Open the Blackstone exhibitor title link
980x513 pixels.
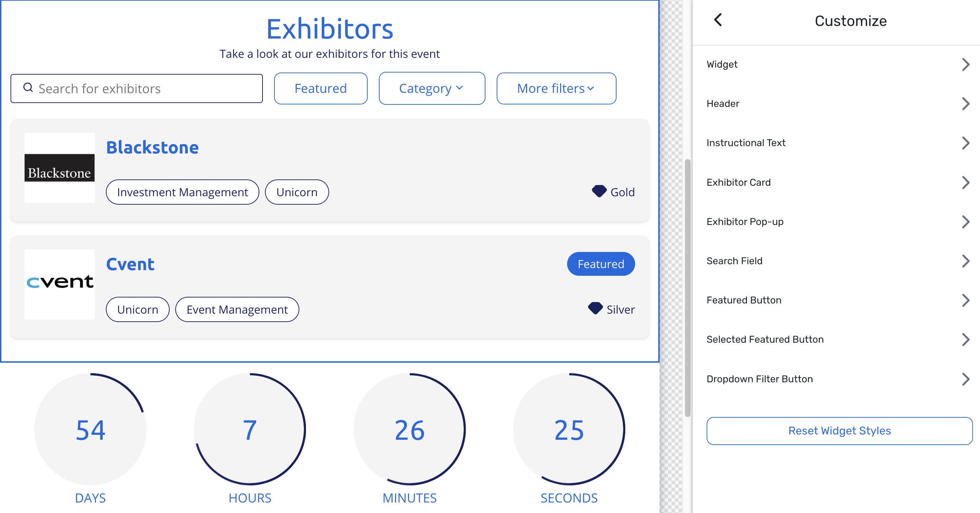[x=152, y=147]
